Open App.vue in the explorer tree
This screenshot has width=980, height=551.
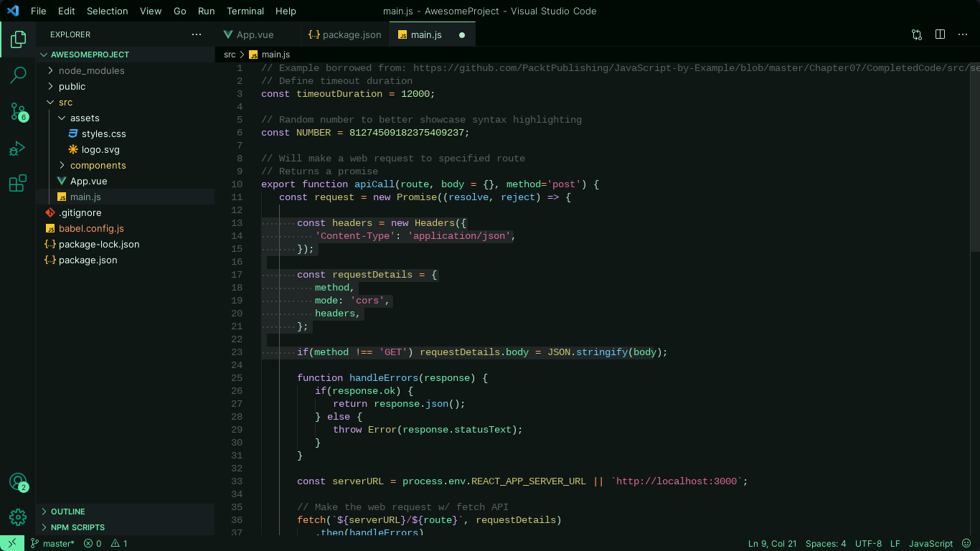[126, 181]
